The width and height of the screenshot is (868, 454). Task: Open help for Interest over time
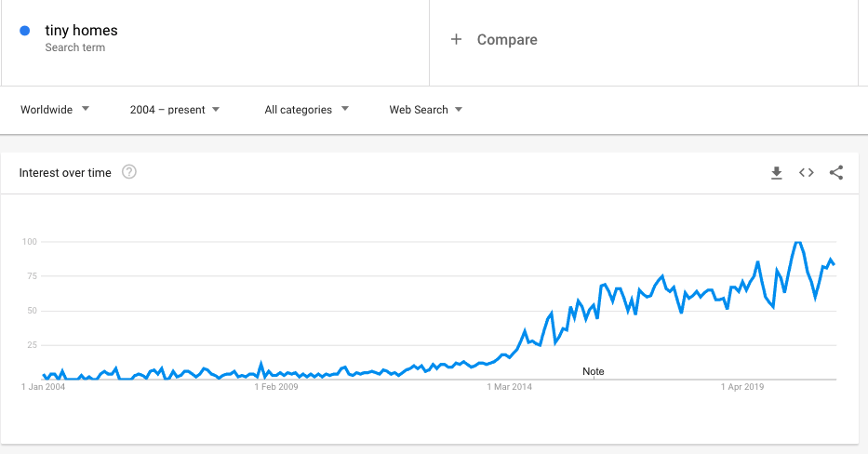pyautogui.click(x=129, y=172)
